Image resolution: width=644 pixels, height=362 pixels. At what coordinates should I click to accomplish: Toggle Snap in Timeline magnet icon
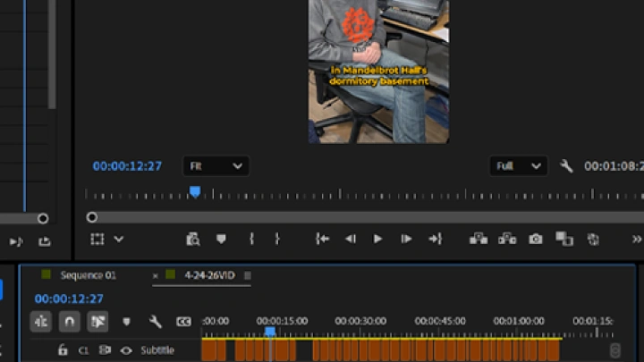click(x=70, y=322)
